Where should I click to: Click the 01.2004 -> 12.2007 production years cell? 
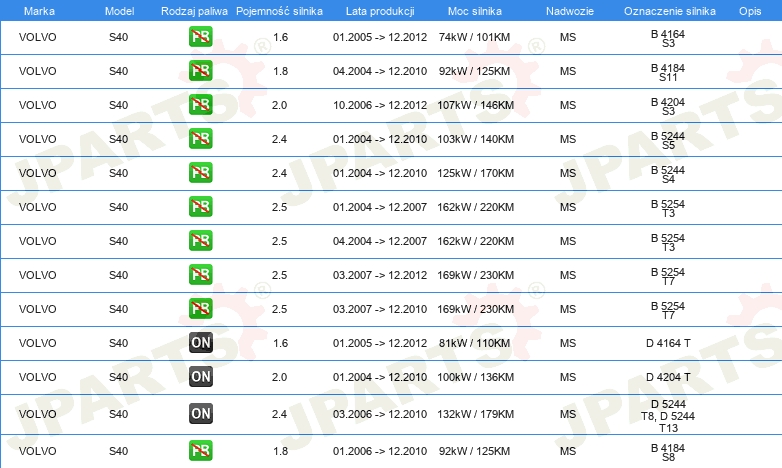click(380, 207)
